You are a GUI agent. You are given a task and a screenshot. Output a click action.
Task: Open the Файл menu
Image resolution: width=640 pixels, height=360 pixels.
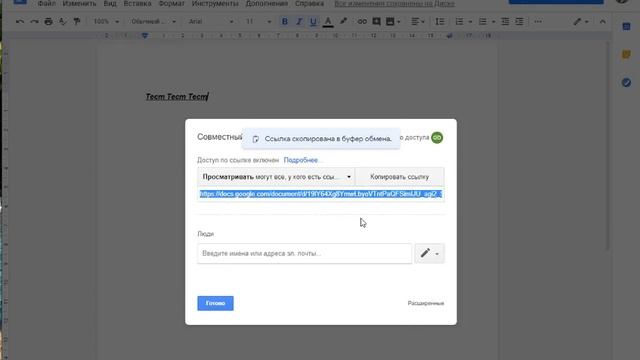pos(47,4)
